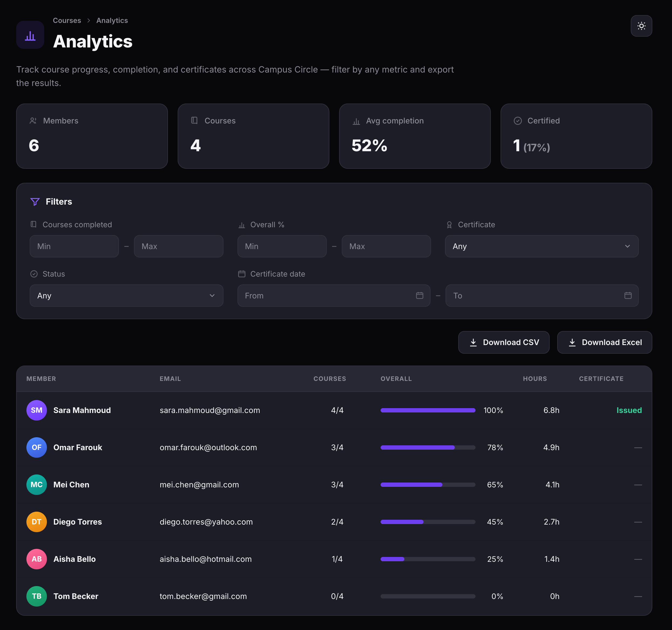Click the Analytics breadcrumb item
The image size is (672, 630).
pos(112,20)
